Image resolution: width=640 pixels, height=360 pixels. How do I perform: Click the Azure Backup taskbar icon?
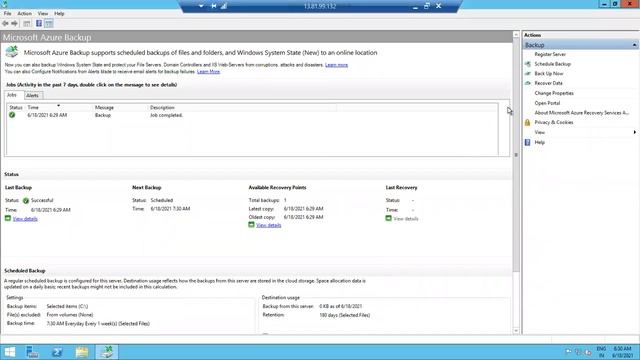107,352
